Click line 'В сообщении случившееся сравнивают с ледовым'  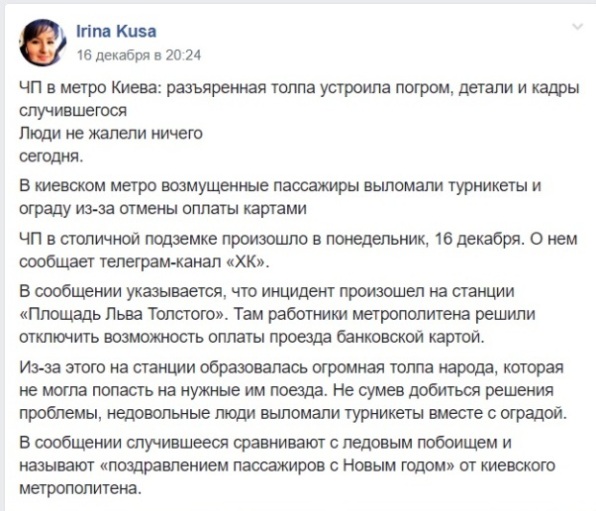265,443
